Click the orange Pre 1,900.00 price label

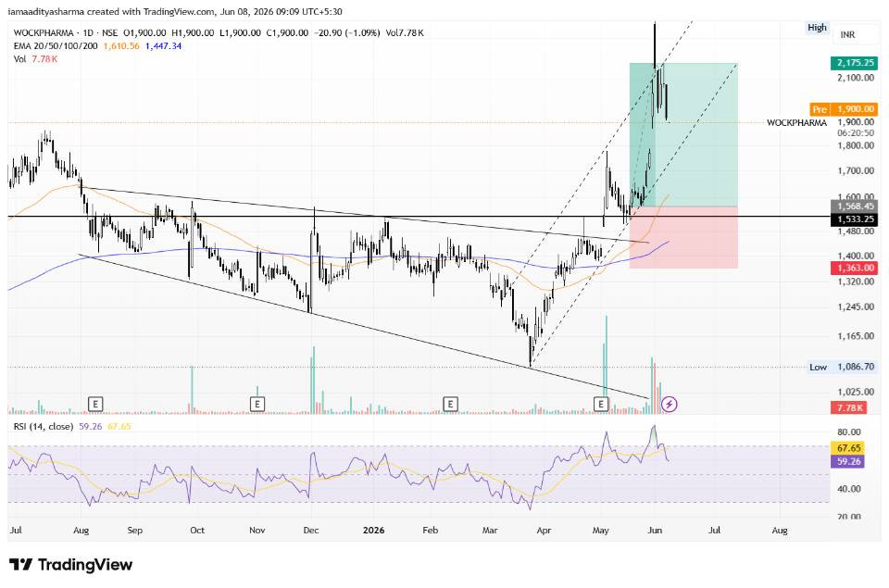coord(845,109)
